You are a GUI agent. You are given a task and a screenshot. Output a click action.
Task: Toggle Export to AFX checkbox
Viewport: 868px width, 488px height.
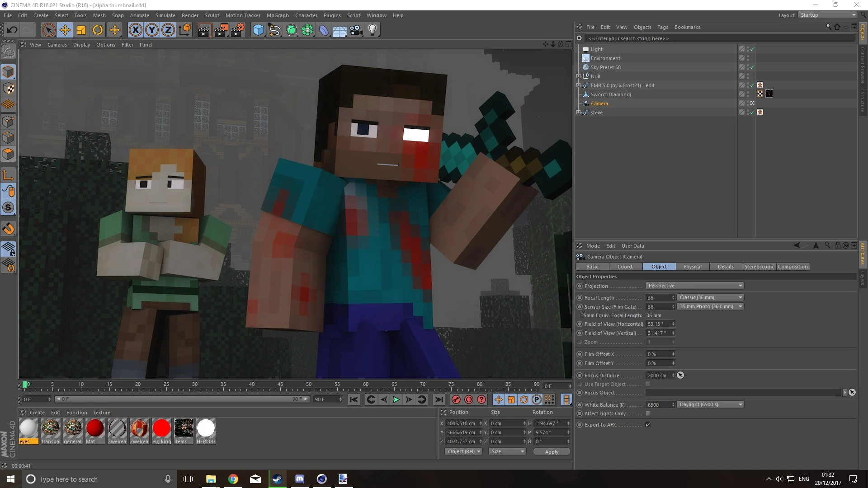pyautogui.click(x=648, y=425)
